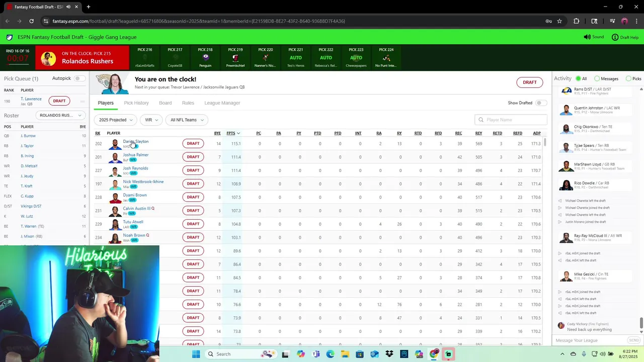Click the Player Name search field
This screenshot has width=644, height=362.
click(x=511, y=120)
